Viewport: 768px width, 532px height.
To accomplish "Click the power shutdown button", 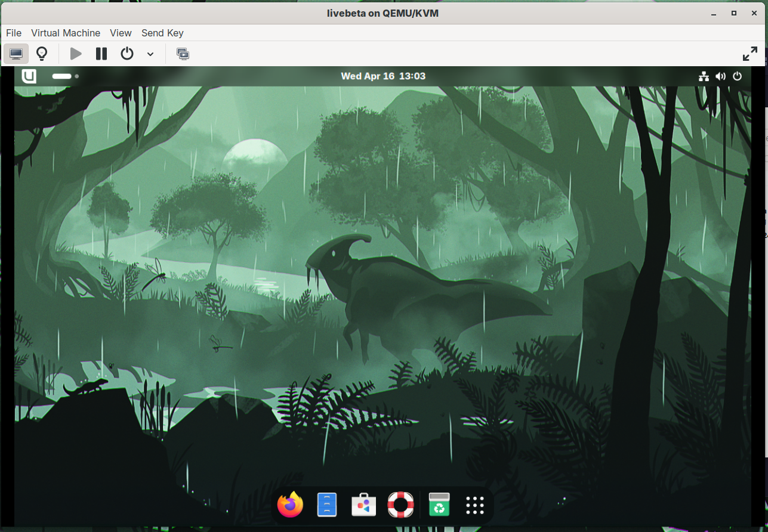I will coord(127,54).
